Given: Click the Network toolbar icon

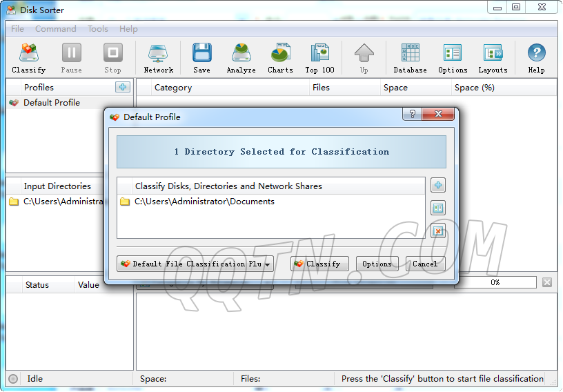Looking at the screenshot, I should (159, 58).
